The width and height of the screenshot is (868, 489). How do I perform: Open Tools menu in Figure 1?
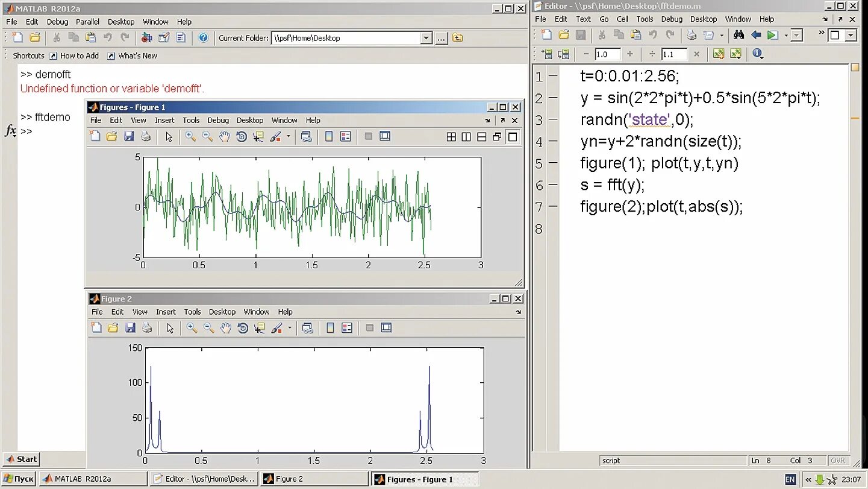tap(191, 120)
